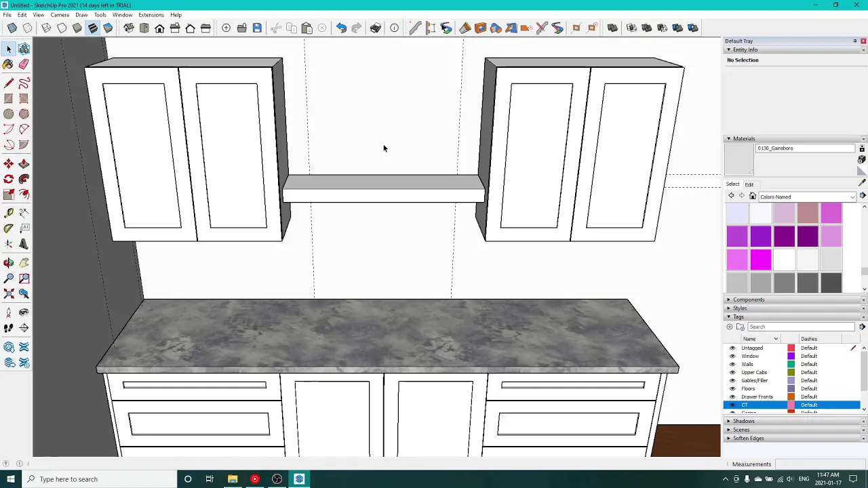868x488 pixels.
Task: Select the Pan hand tool
Action: point(24,263)
